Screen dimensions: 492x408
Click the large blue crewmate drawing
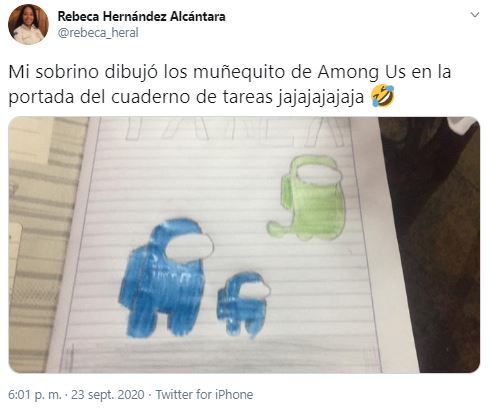(x=166, y=277)
